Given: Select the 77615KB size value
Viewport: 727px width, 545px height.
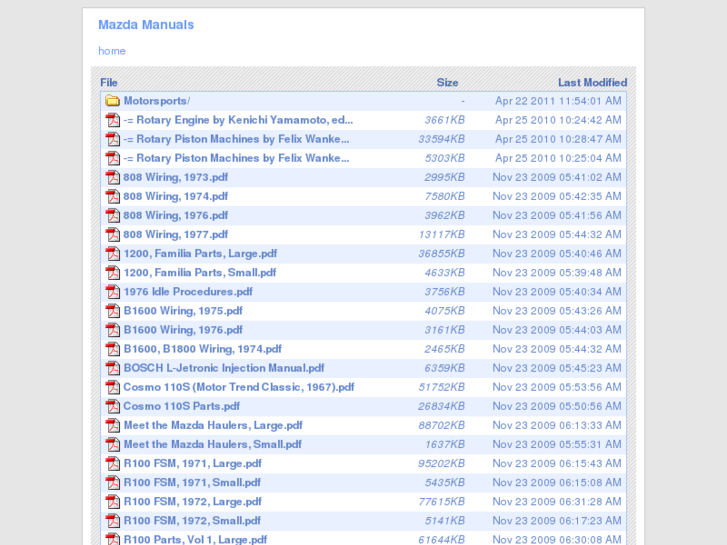Looking at the screenshot, I should (441, 501).
